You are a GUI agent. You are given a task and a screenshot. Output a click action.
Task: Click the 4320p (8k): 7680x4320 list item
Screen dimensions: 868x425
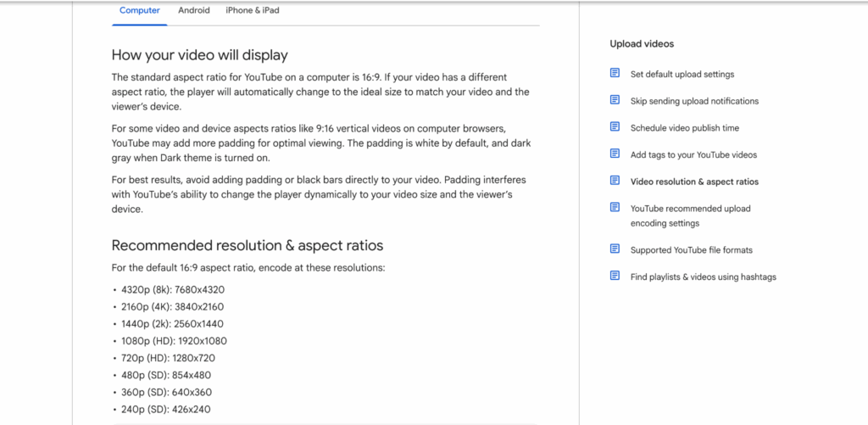[x=173, y=290]
